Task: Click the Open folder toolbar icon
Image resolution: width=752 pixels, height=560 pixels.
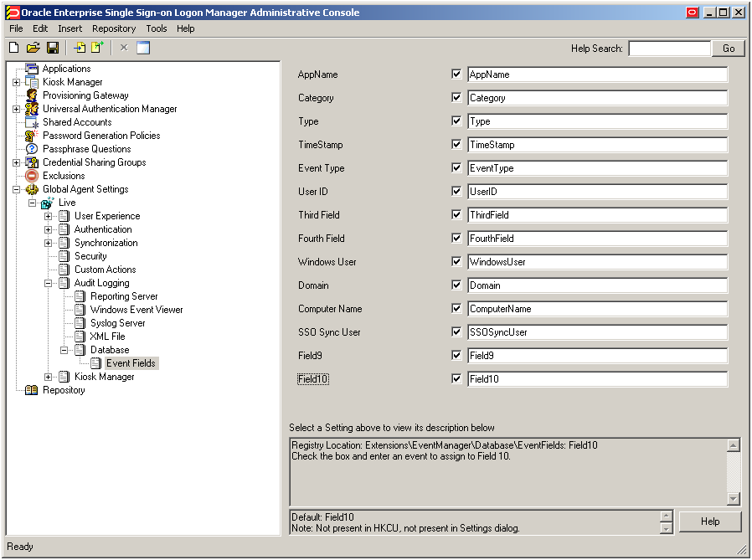Action: click(x=33, y=48)
